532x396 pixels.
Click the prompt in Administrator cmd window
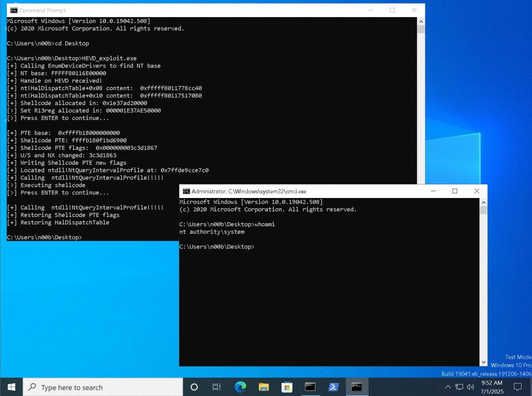click(x=217, y=247)
